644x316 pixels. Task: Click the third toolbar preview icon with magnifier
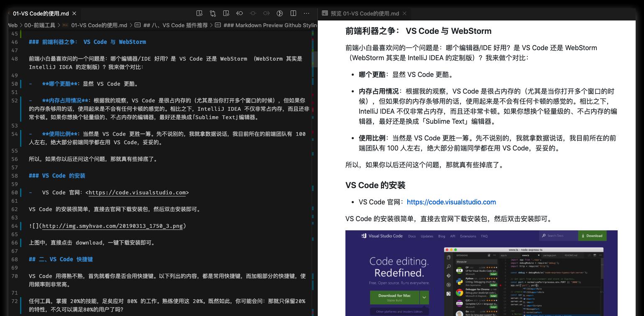(226, 13)
